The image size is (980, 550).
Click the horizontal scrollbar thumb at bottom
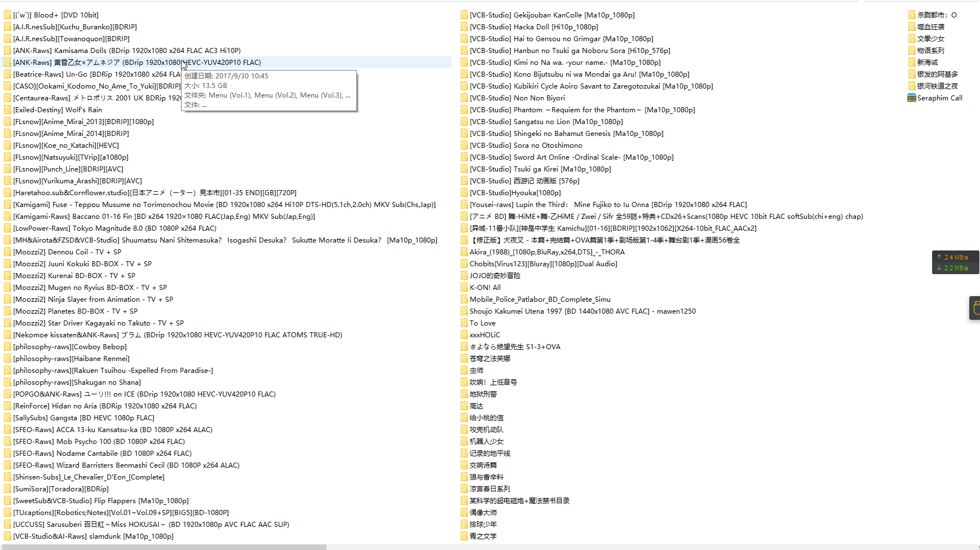click(163, 547)
